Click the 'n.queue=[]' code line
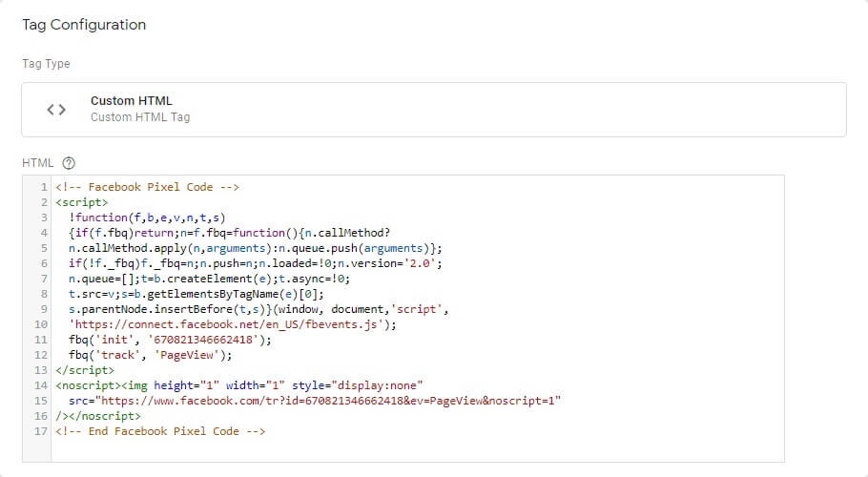This screenshot has width=868, height=477. click(209, 279)
